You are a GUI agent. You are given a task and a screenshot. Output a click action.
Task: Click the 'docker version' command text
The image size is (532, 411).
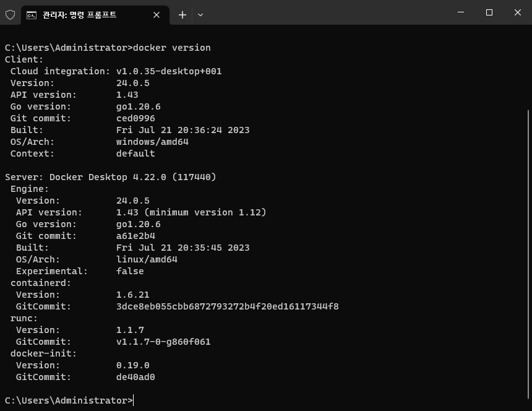click(172, 48)
